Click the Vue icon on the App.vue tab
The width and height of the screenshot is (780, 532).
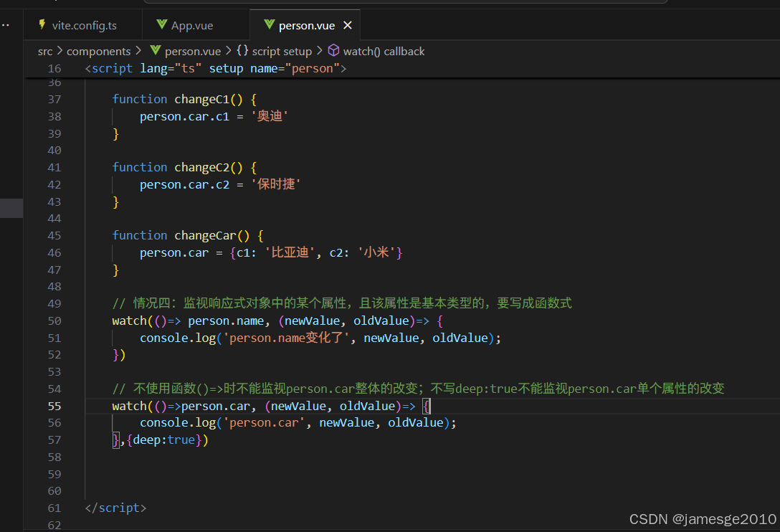pos(162,24)
